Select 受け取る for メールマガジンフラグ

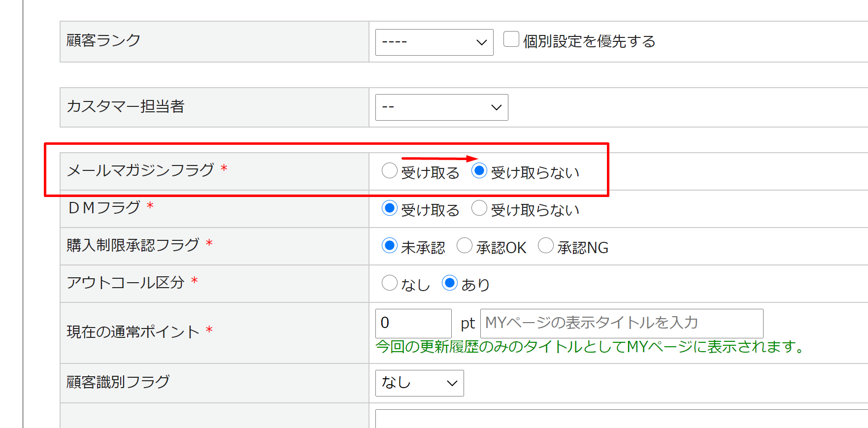tap(390, 171)
